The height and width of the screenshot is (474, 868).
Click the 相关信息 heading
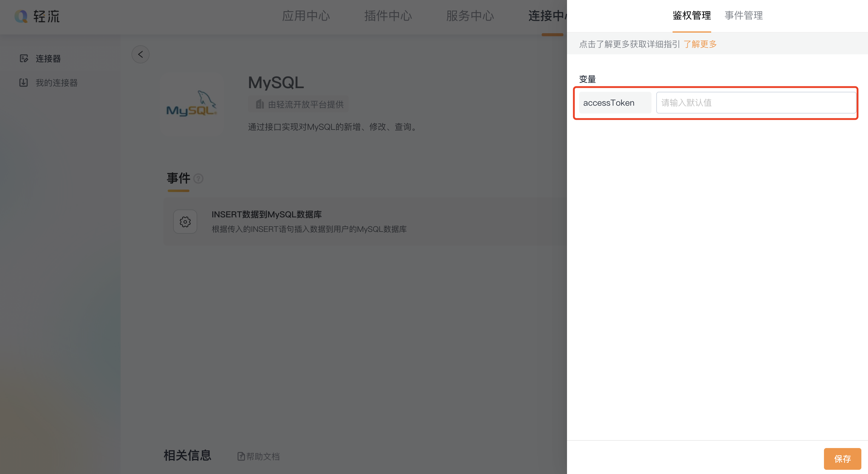point(187,456)
